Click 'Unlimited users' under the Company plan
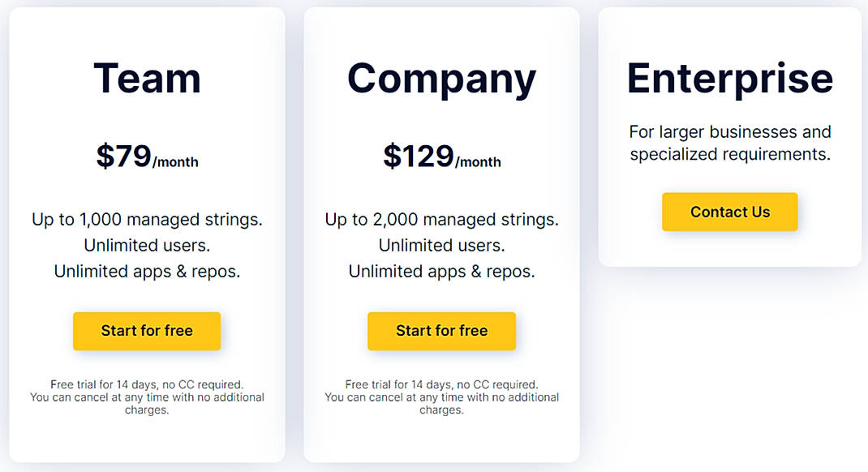 pos(441,245)
